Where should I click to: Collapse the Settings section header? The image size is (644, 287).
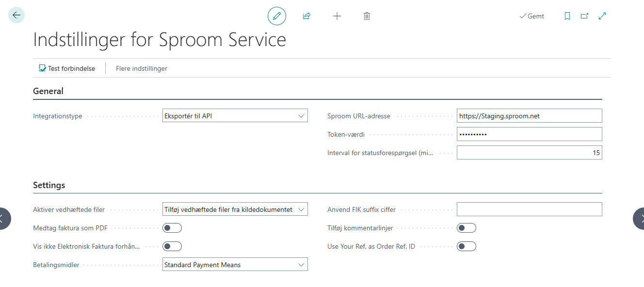49,185
